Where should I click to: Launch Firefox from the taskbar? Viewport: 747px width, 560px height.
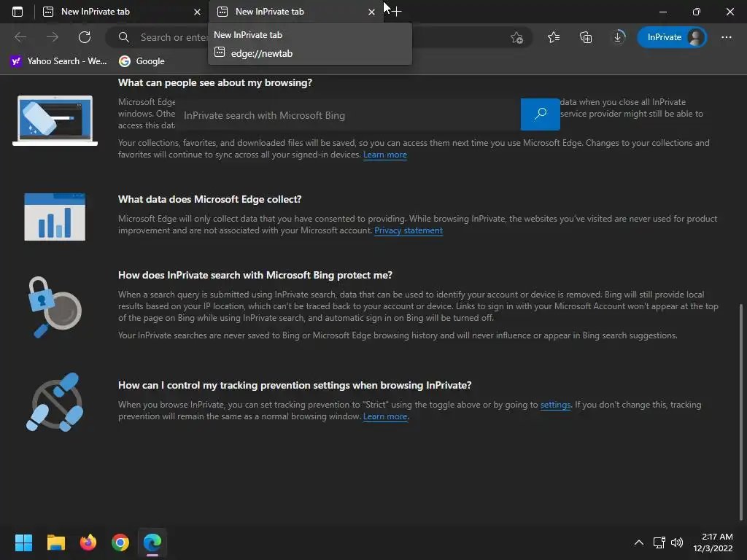[88, 542]
